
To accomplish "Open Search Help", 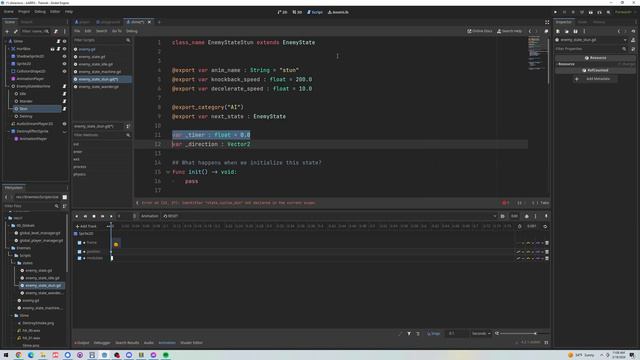I will (509, 31).
